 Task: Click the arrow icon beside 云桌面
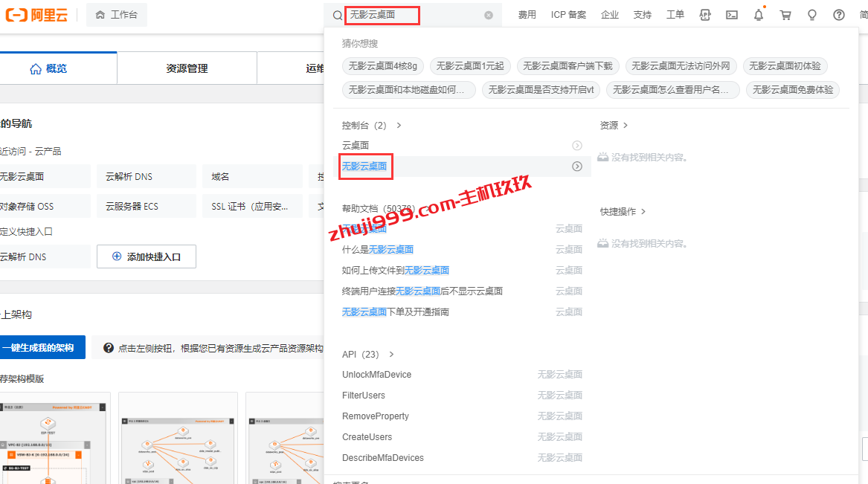[577, 146]
